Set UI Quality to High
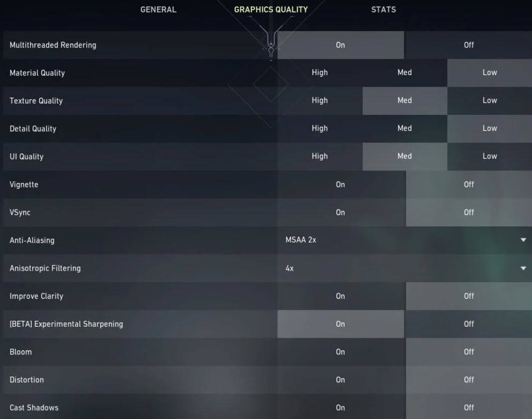Viewport: 532px width, 419px height. click(x=319, y=156)
